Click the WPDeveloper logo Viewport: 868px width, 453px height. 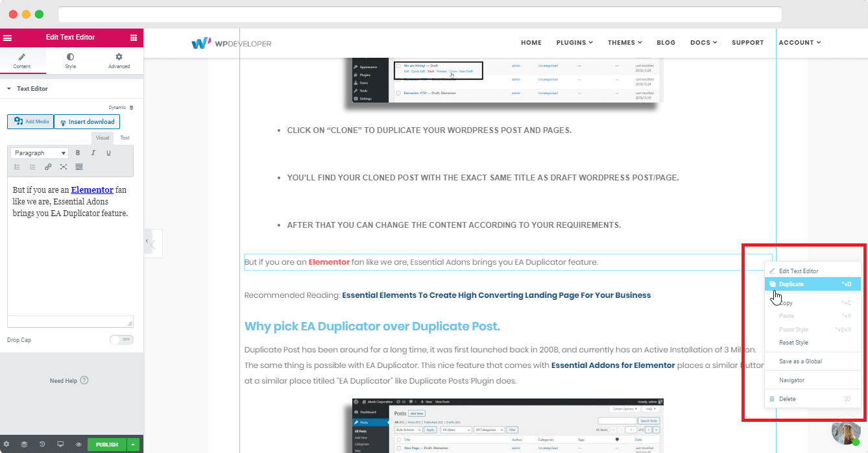pos(232,43)
